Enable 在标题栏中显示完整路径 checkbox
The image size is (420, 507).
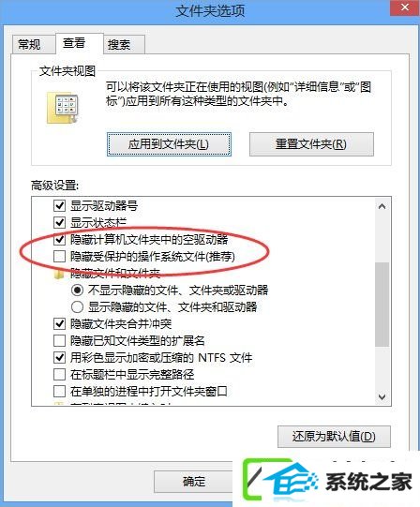coord(60,374)
